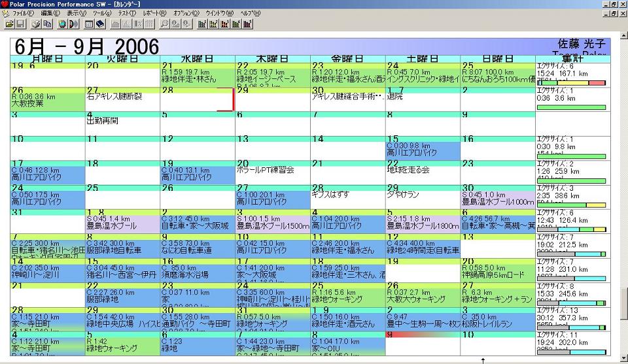The width and height of the screenshot is (628, 364).
Task: Select the intensity bar for 167.1 km week
Action: point(571,83)
